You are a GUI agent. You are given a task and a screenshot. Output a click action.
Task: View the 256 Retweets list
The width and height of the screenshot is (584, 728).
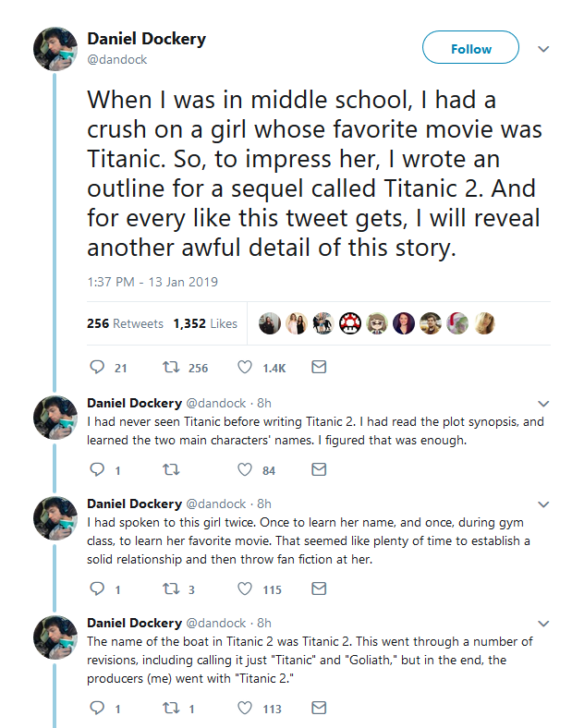[x=125, y=324]
